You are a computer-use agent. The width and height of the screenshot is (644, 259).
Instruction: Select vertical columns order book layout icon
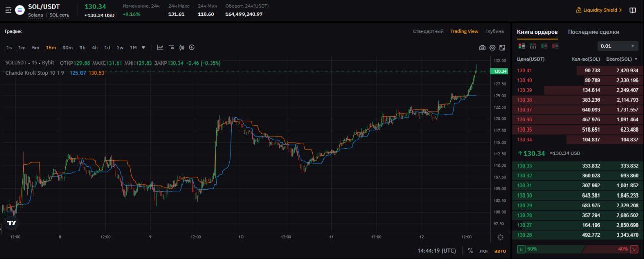click(x=533, y=46)
